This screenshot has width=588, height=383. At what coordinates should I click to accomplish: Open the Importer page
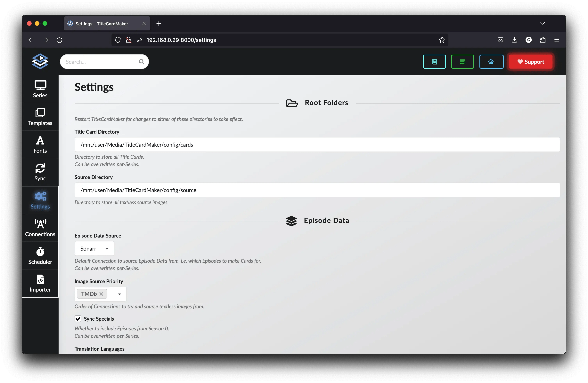(40, 283)
